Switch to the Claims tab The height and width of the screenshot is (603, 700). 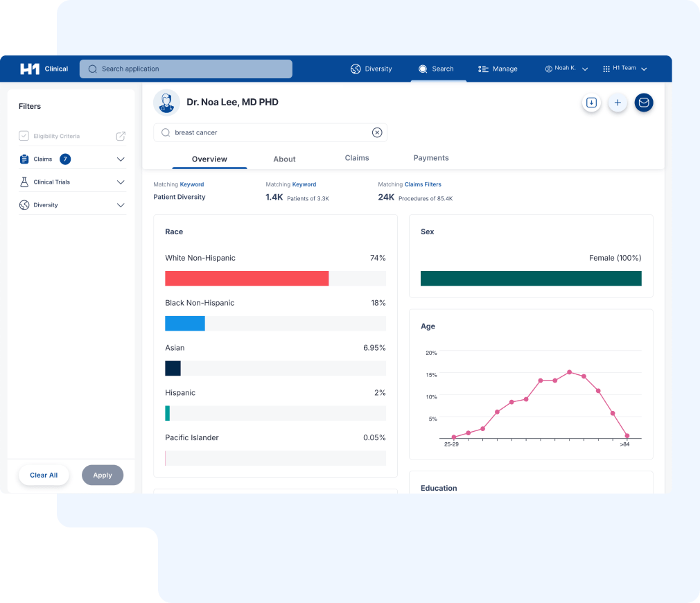pos(357,158)
